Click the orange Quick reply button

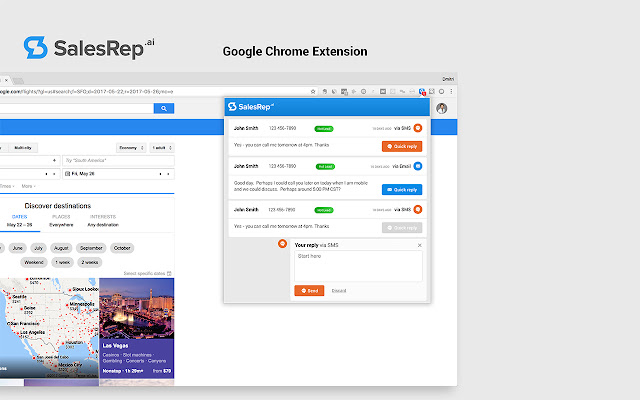(402, 146)
